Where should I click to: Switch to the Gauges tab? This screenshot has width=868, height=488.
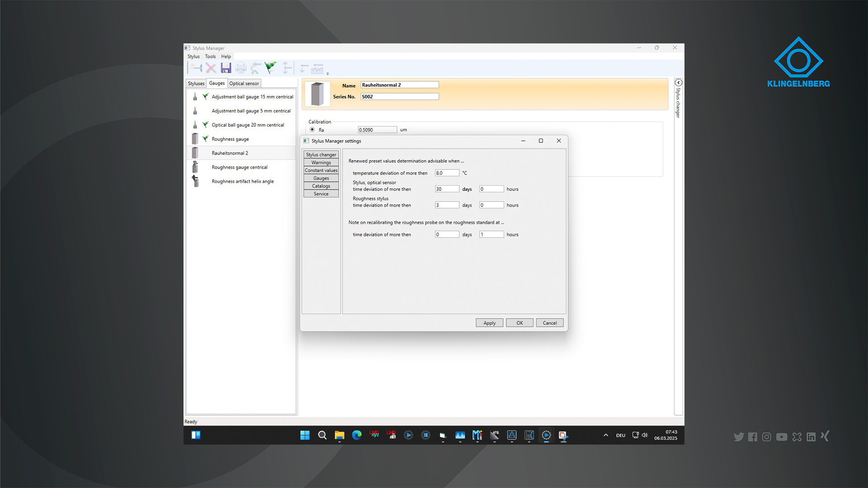(217, 83)
